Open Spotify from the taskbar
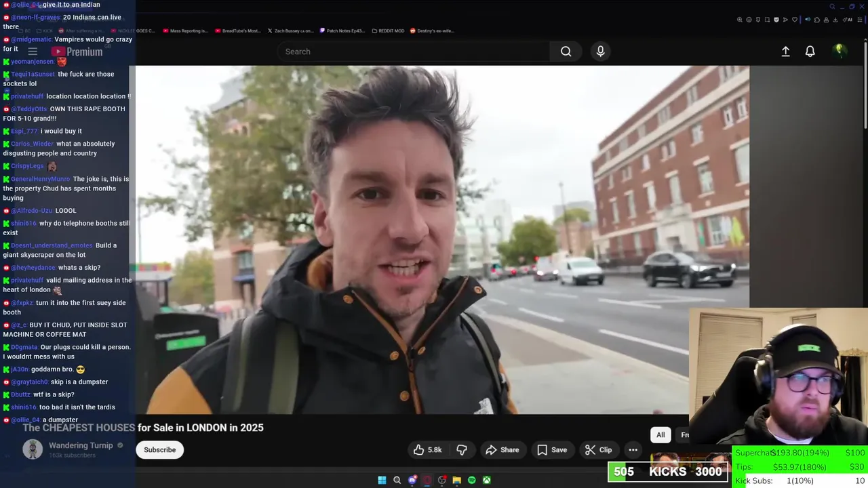This screenshot has width=868, height=488. coord(471,480)
